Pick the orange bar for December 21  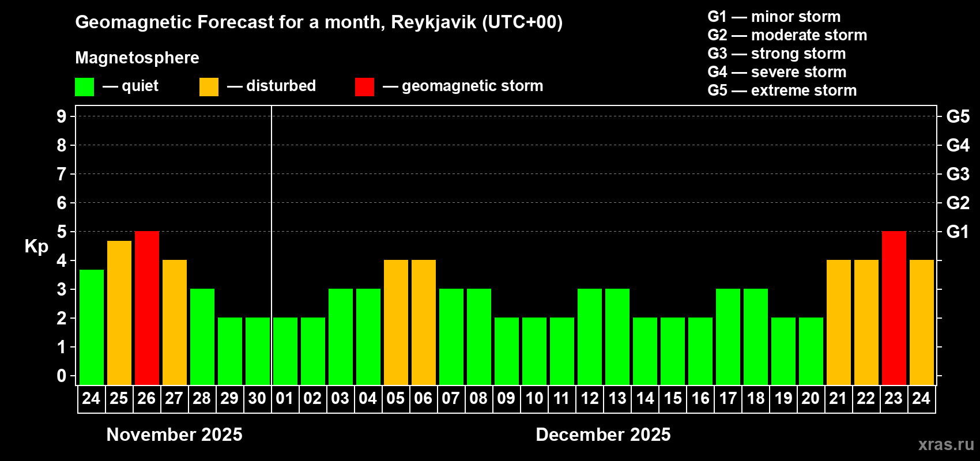point(839,322)
